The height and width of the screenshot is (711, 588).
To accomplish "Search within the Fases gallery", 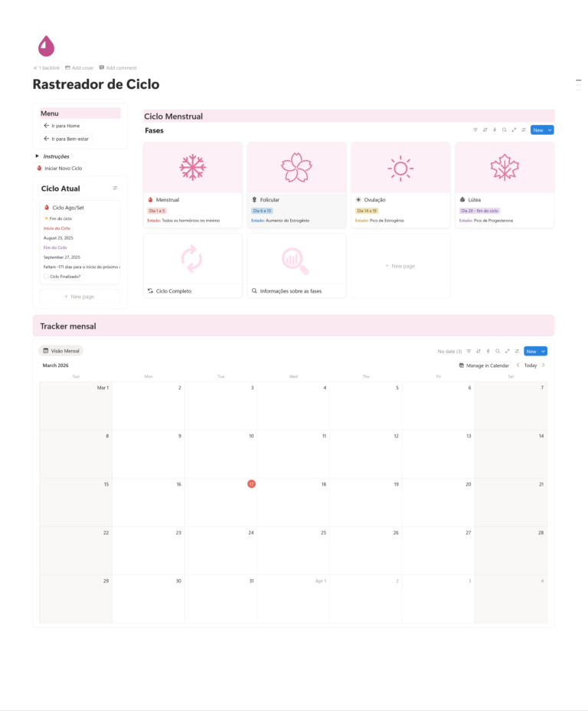I will pos(504,130).
